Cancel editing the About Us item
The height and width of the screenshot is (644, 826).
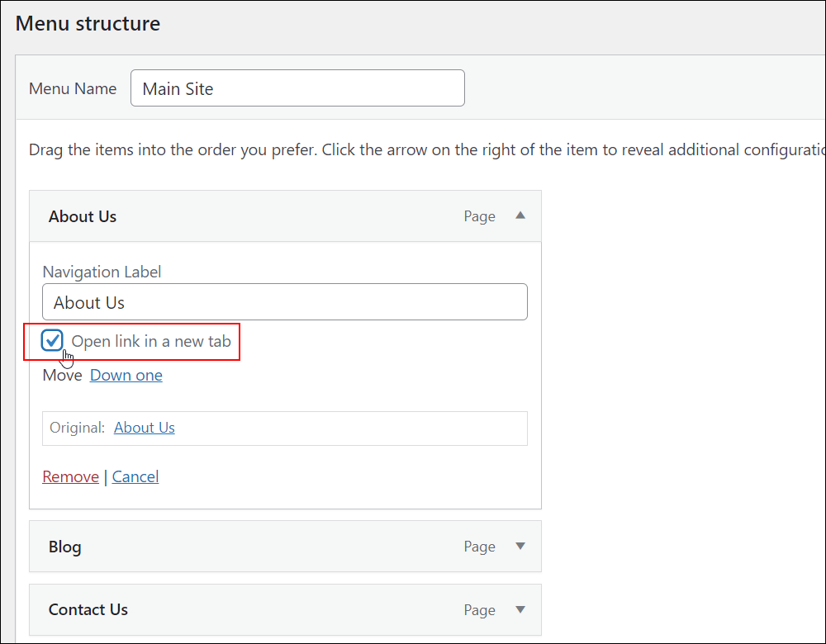pos(135,476)
